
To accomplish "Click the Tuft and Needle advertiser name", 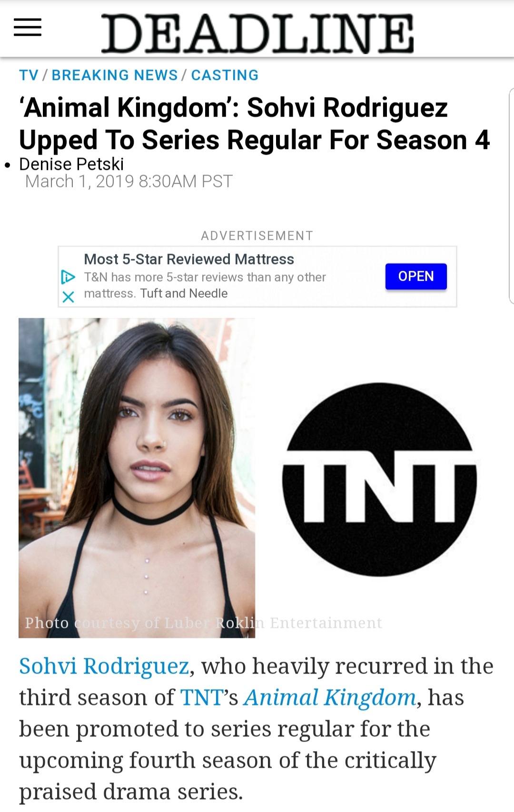I will 184,293.
